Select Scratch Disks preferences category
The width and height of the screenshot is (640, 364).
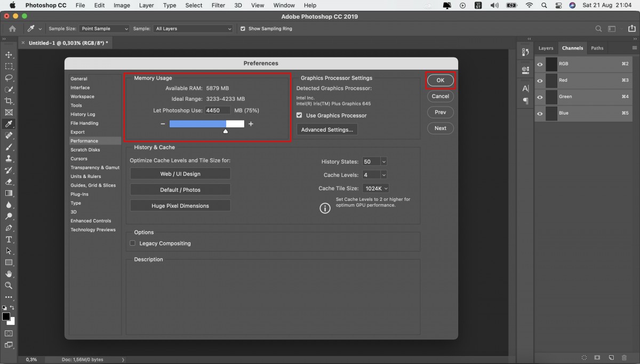[85, 150]
